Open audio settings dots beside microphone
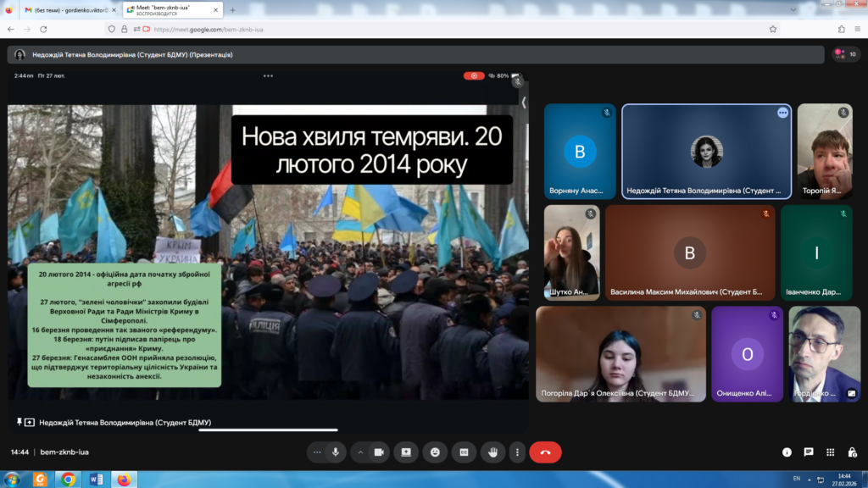Screen dimensions: 868x488 coord(317,452)
